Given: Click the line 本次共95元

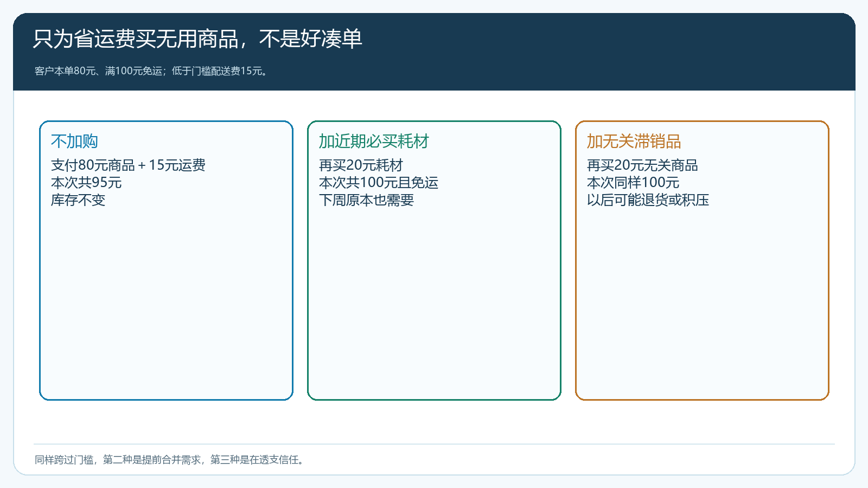Looking at the screenshot, I should click(x=86, y=183).
